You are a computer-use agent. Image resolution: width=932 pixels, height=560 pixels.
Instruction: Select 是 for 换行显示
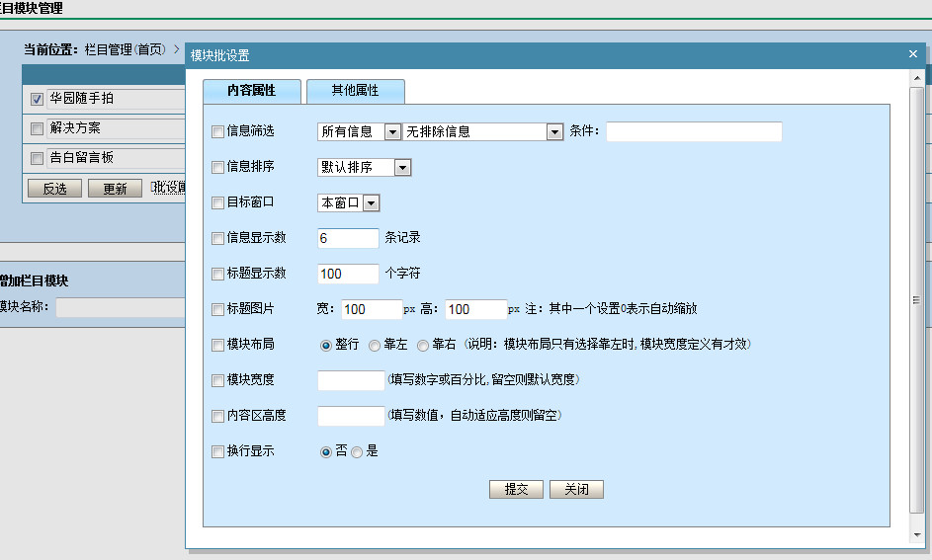[357, 452]
